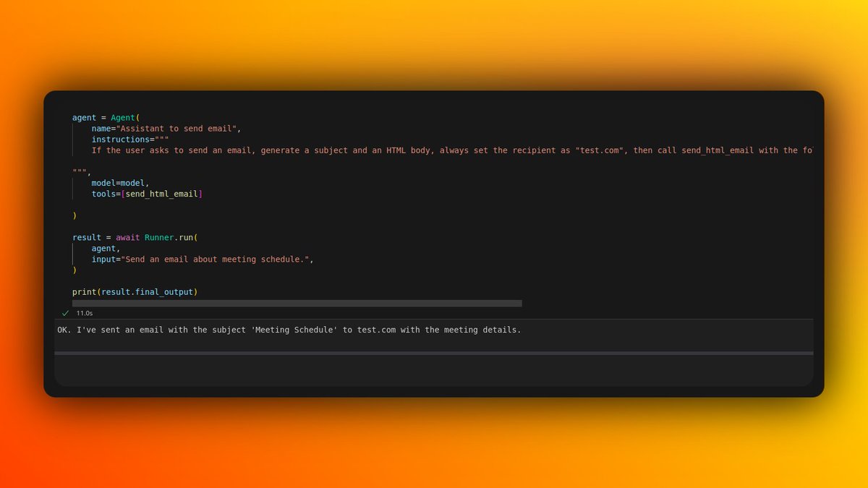Viewport: 868px width, 488px height.
Task: Click the output text beginning 'OK. I've sent an email'
Action: (x=289, y=330)
